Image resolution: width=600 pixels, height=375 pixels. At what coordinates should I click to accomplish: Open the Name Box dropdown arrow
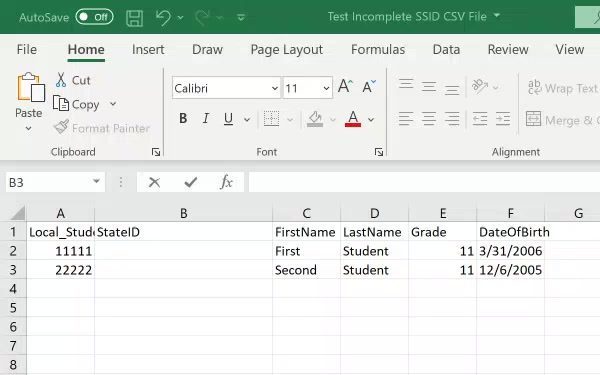tap(96, 181)
